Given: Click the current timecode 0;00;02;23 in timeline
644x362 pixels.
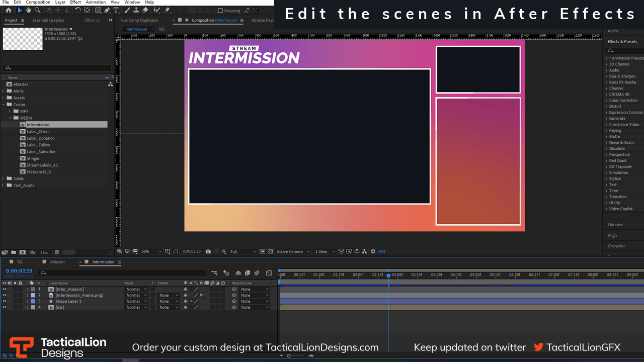Looking at the screenshot, I should 19,271.
